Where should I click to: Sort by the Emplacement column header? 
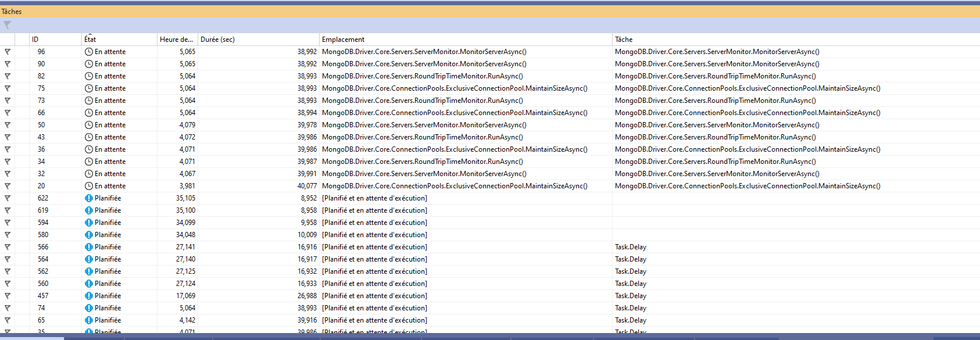(466, 40)
